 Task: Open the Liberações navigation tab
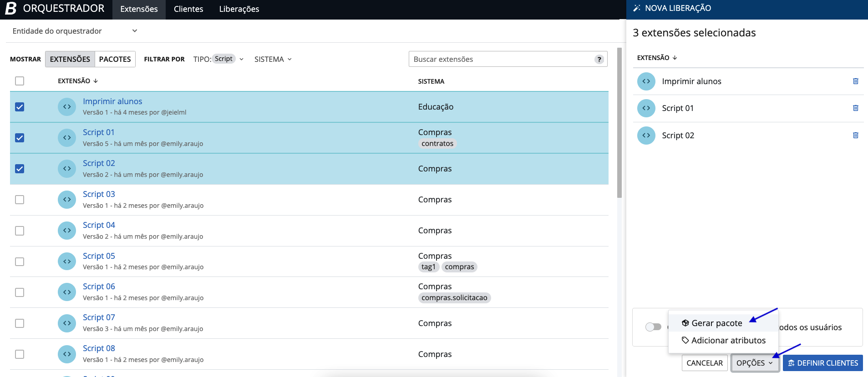[239, 9]
